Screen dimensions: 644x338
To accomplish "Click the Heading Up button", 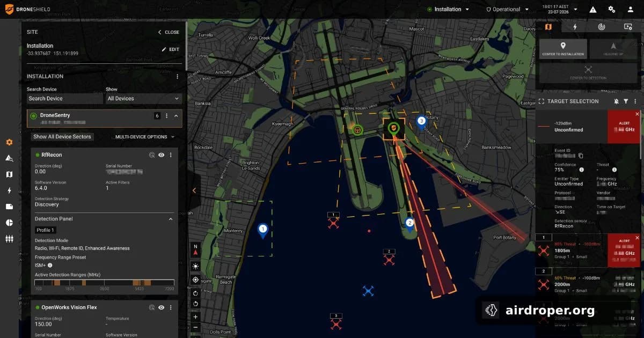I will pyautogui.click(x=613, y=49).
